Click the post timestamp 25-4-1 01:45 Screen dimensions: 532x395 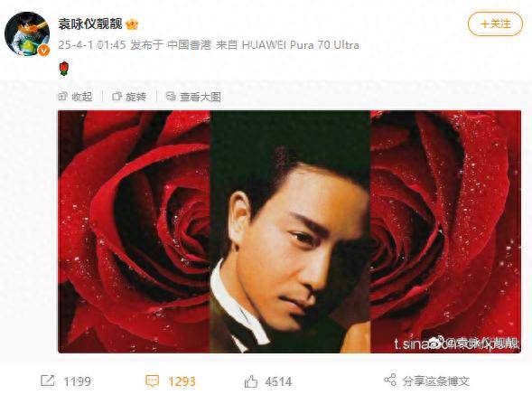(x=92, y=45)
